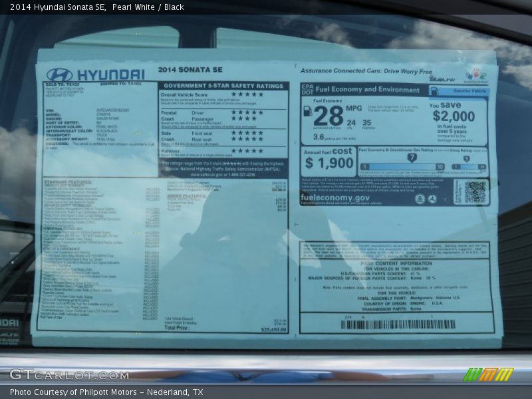532x399 pixels.
Task: Click the striped logo at bottom right
Action: point(488,374)
